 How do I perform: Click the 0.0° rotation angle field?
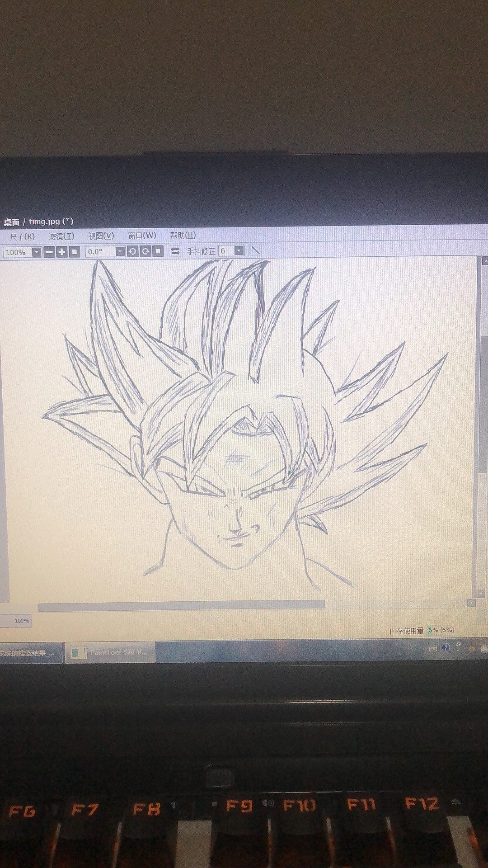click(x=100, y=251)
